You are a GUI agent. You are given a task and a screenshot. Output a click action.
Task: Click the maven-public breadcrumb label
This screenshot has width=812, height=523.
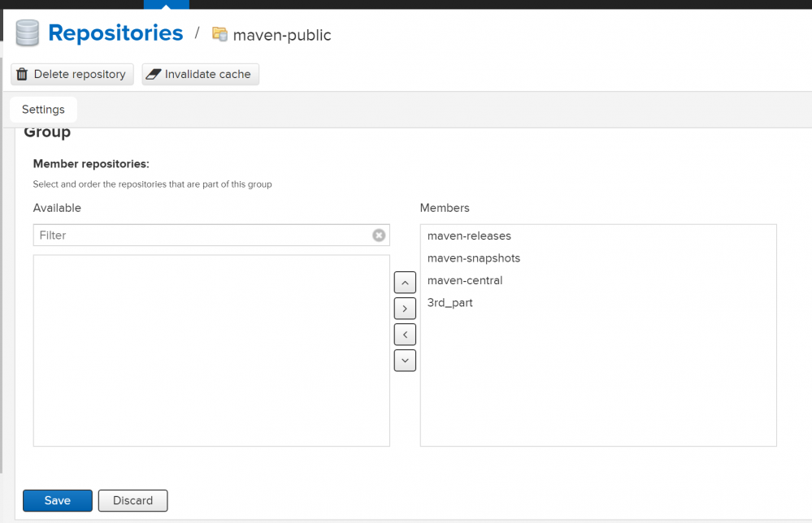(x=282, y=35)
